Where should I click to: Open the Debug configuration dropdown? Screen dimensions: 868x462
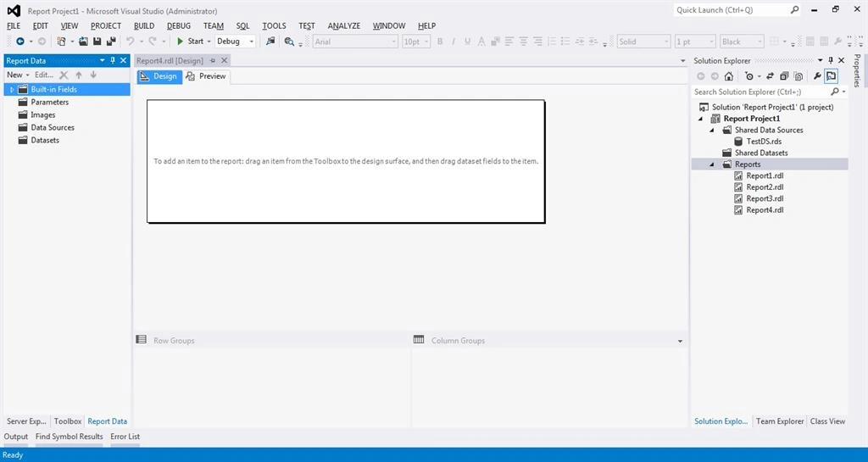236,42
